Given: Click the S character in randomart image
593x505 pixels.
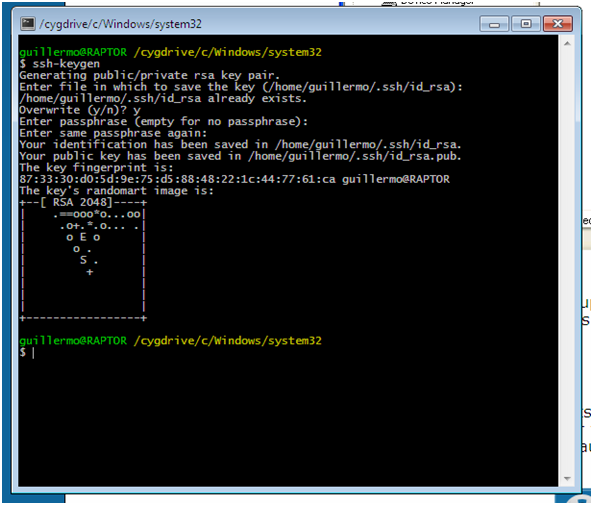Looking at the screenshot, I should point(83,260).
